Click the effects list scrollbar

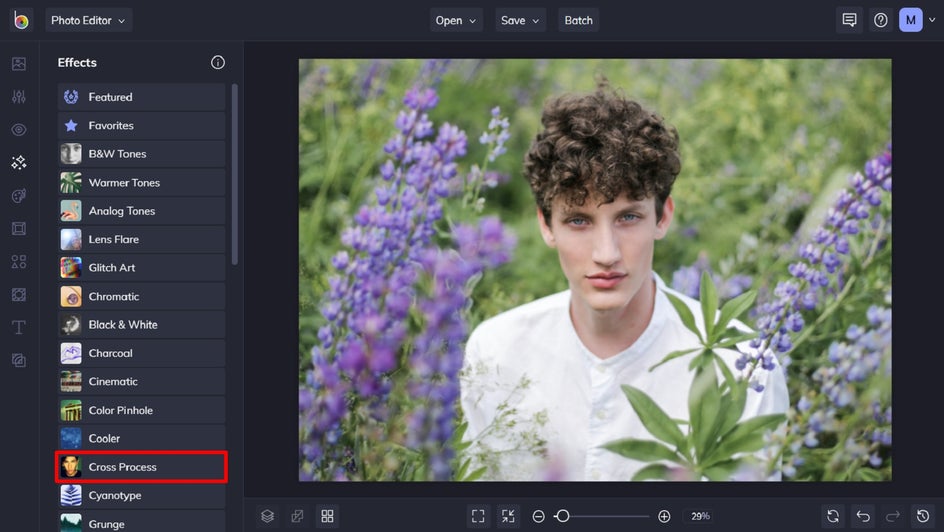coord(234,174)
